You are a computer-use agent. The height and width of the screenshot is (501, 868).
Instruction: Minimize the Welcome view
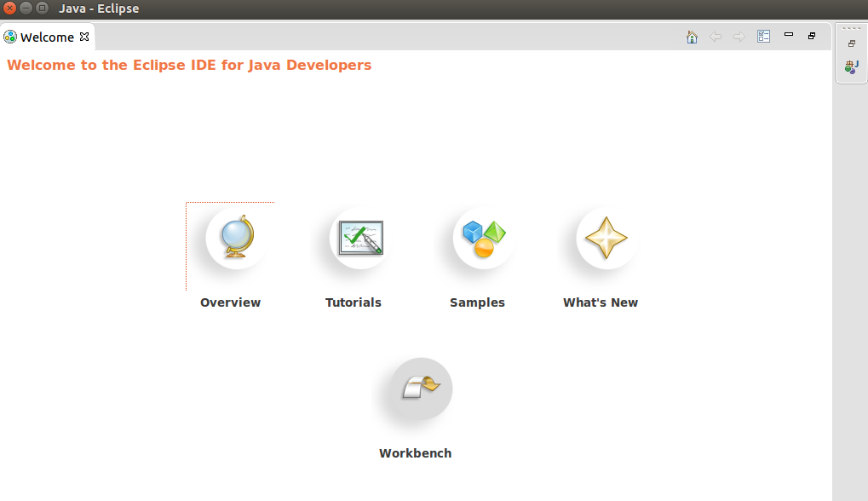pyautogui.click(x=789, y=34)
